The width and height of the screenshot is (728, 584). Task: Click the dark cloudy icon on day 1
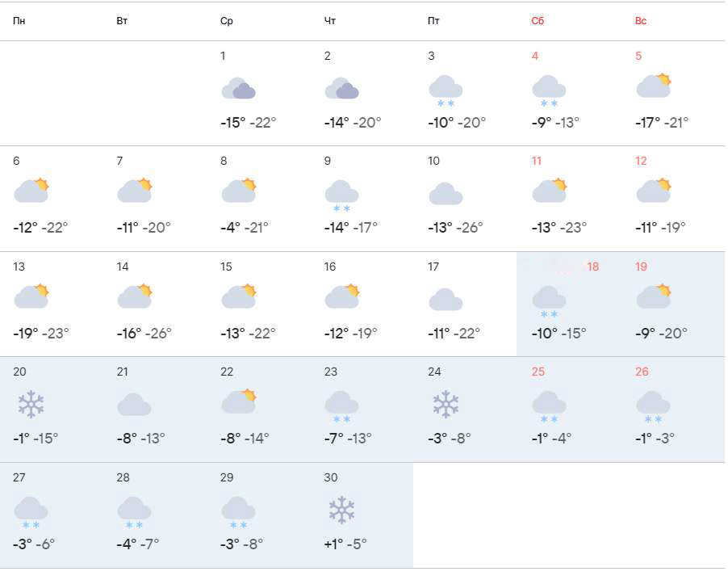click(x=238, y=88)
